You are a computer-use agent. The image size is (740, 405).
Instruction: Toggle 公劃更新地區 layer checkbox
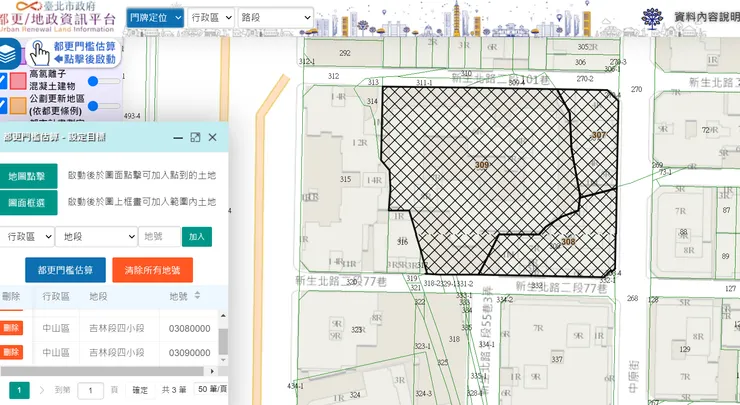pos(3,105)
